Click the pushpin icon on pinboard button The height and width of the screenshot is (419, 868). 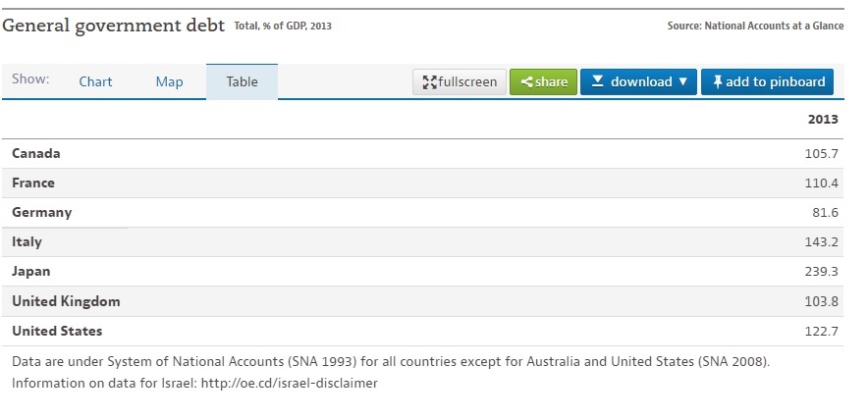tap(718, 82)
